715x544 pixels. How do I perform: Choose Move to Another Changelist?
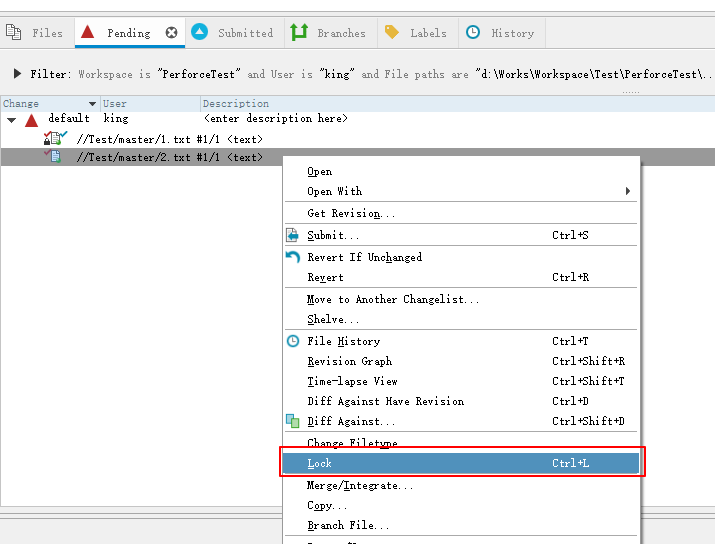(393, 299)
